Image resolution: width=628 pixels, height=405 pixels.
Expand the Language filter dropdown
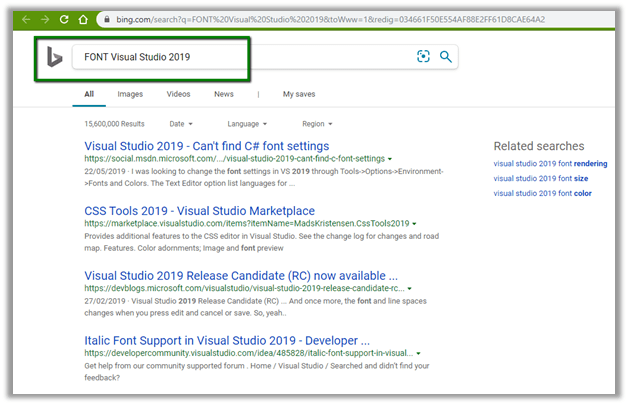[x=247, y=124]
